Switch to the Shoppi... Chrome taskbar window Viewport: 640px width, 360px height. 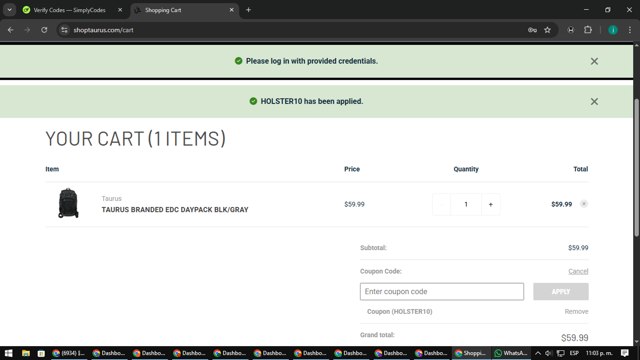[471, 353]
